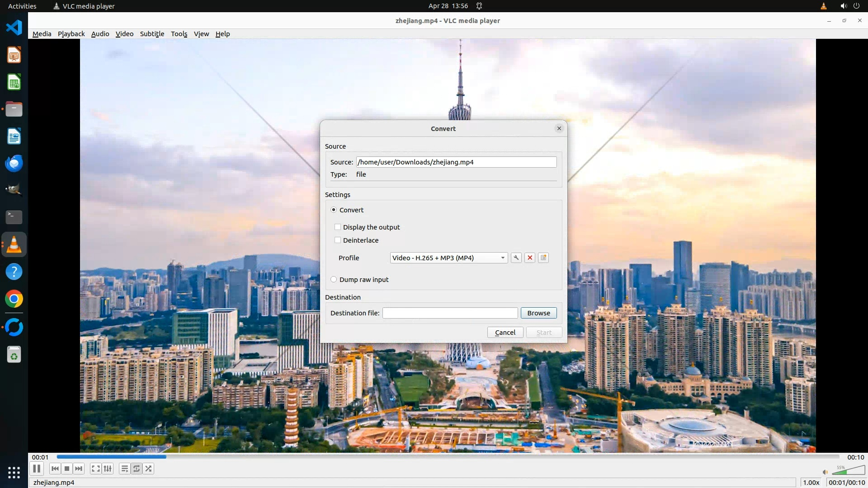Toggle the playlist view icon
The height and width of the screenshot is (488, 868).
coord(125,469)
